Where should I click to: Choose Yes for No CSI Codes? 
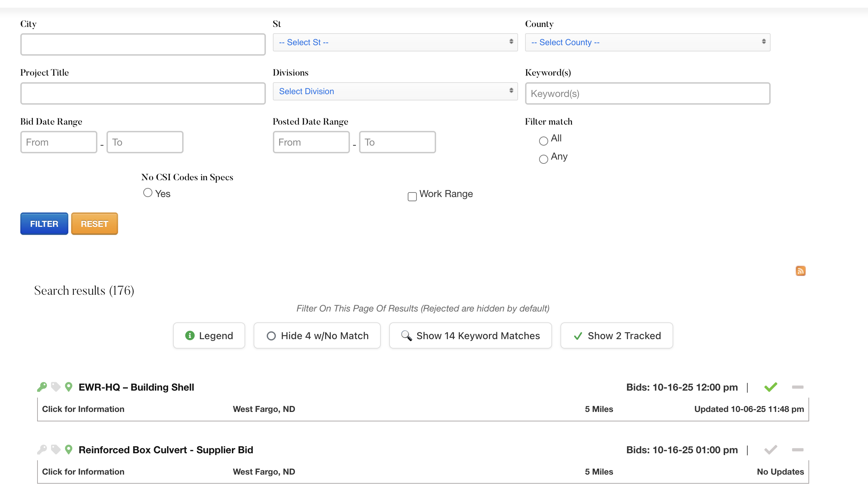[148, 192]
